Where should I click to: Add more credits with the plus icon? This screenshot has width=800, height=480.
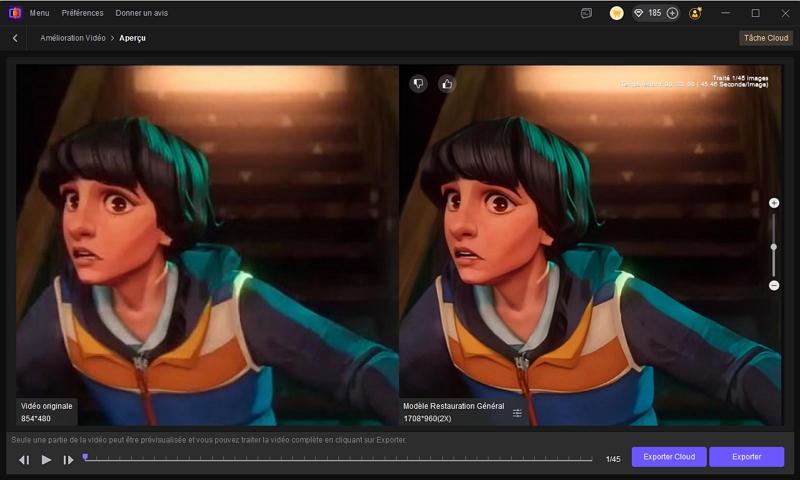tap(672, 13)
